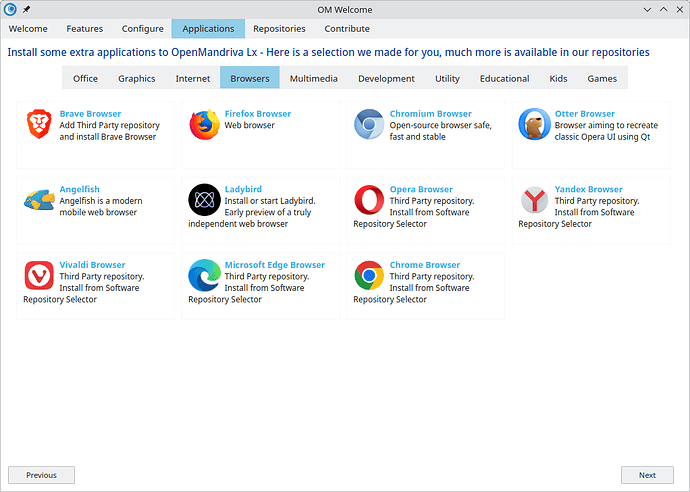690x492 pixels.
Task: Show the Games category
Action: tap(602, 78)
